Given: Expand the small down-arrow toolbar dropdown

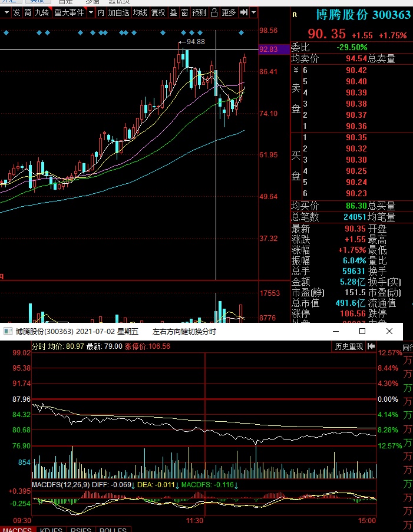Looking at the screenshot, I should (253, 12).
